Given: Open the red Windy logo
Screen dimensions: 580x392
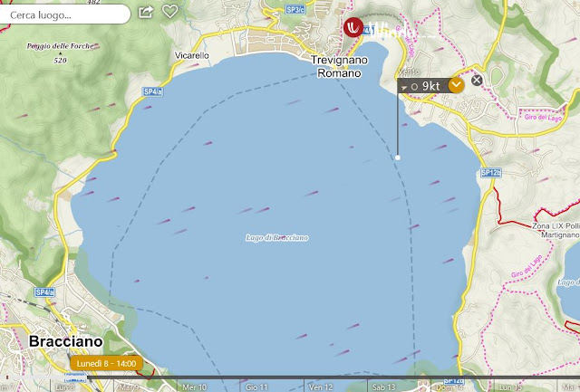Looking at the screenshot, I should tap(353, 28).
